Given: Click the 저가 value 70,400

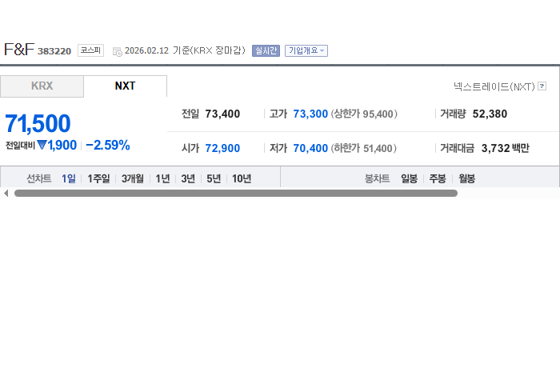Looking at the screenshot, I should (310, 148).
